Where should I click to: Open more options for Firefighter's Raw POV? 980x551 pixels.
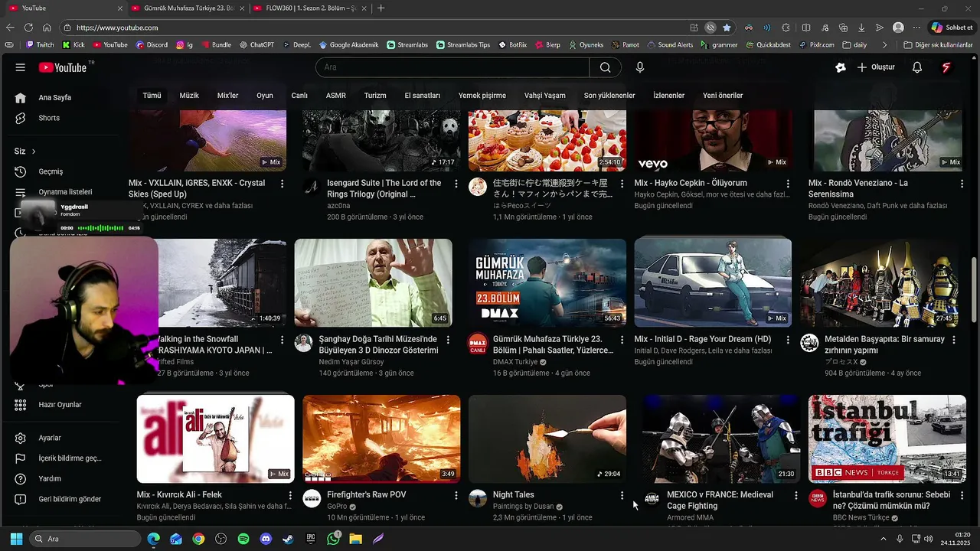click(x=456, y=496)
